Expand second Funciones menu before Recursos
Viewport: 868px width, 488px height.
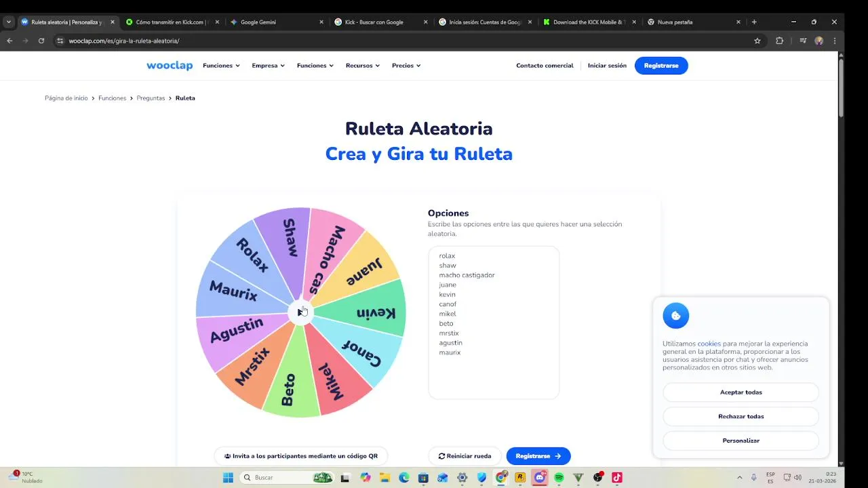[x=315, y=66]
